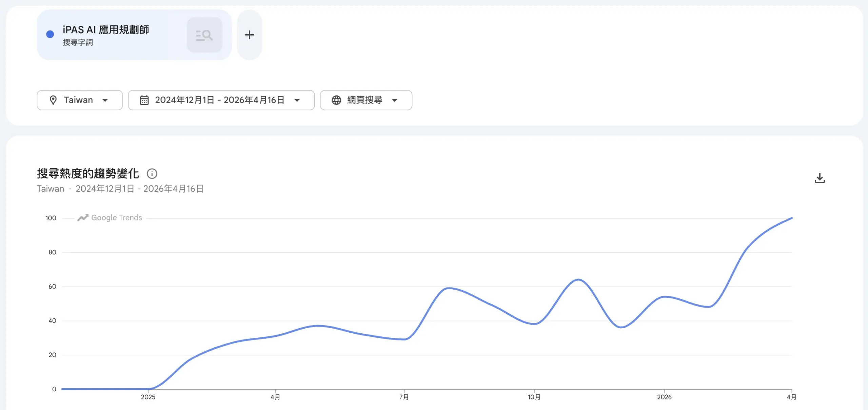Click the 2025 marker on the time axis

click(x=148, y=397)
